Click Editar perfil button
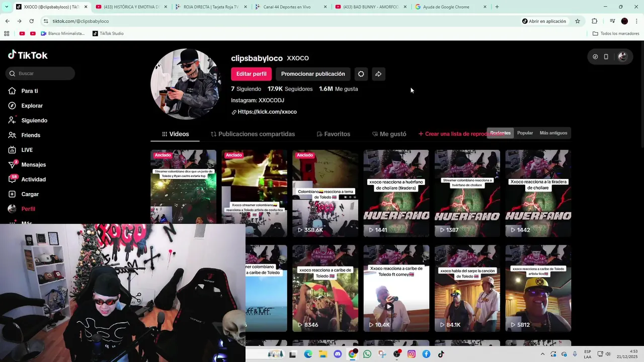This screenshot has width=644, height=362. click(x=251, y=74)
